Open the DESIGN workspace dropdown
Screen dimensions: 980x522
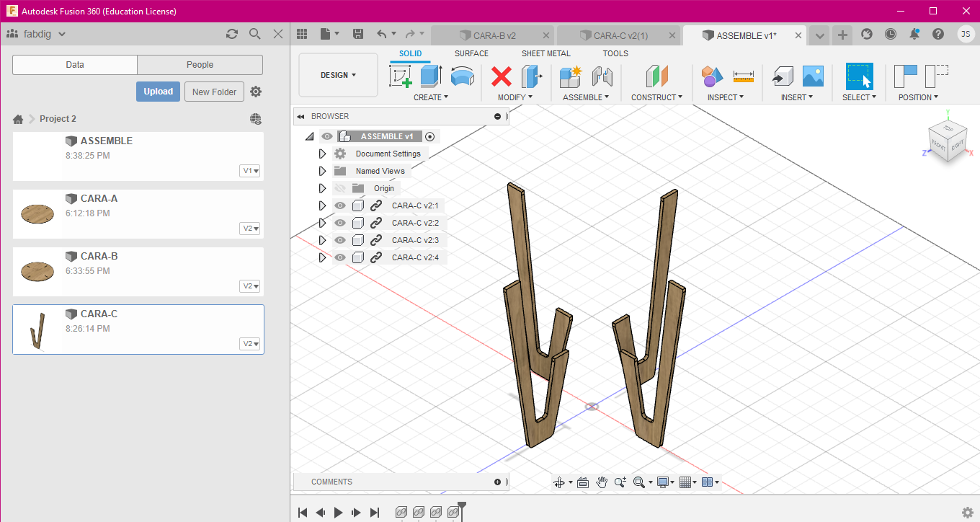coord(338,75)
